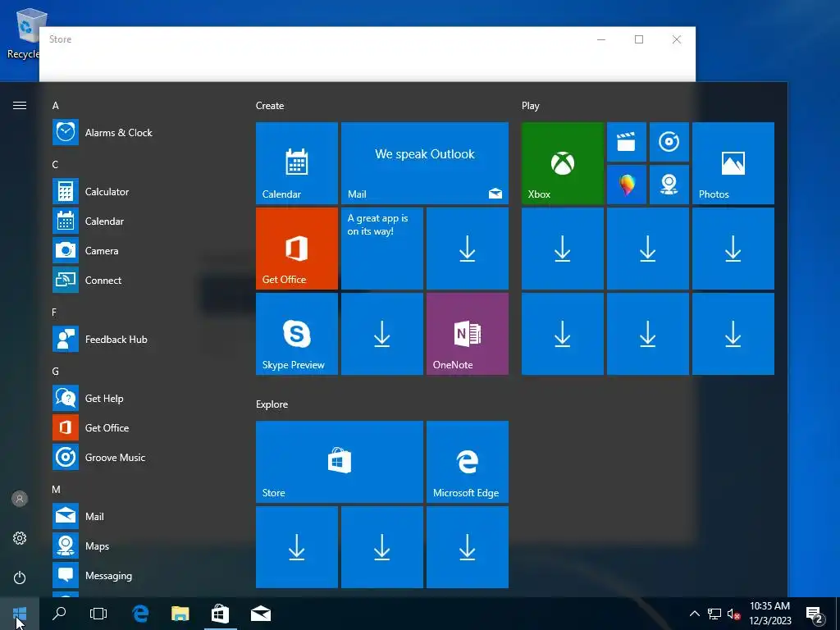The width and height of the screenshot is (840, 630).
Task: Open the Power options button
Action: tap(20, 577)
